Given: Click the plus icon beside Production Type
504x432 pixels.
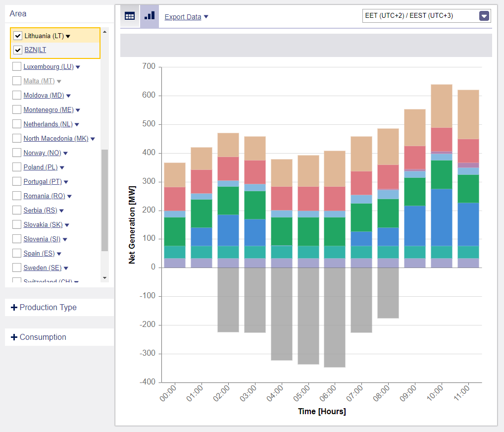Looking at the screenshot, I should pyautogui.click(x=14, y=308).
